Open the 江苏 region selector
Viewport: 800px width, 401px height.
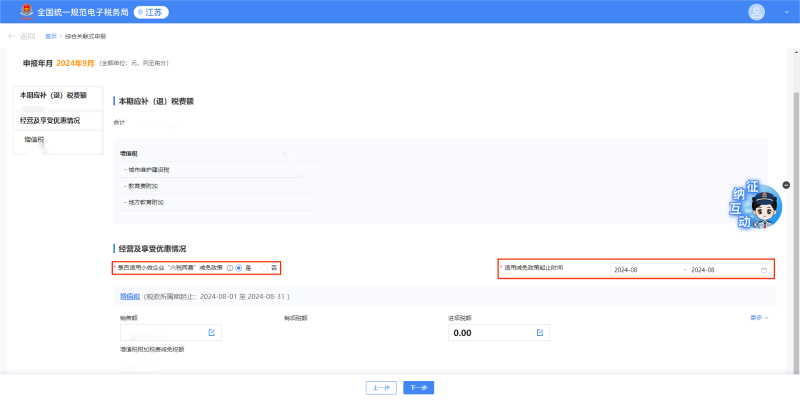click(151, 12)
